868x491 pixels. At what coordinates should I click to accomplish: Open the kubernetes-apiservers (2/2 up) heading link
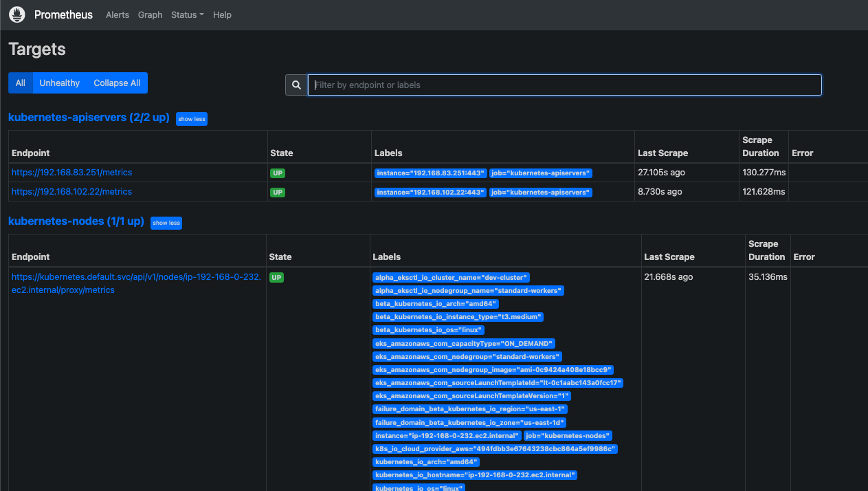pos(89,118)
